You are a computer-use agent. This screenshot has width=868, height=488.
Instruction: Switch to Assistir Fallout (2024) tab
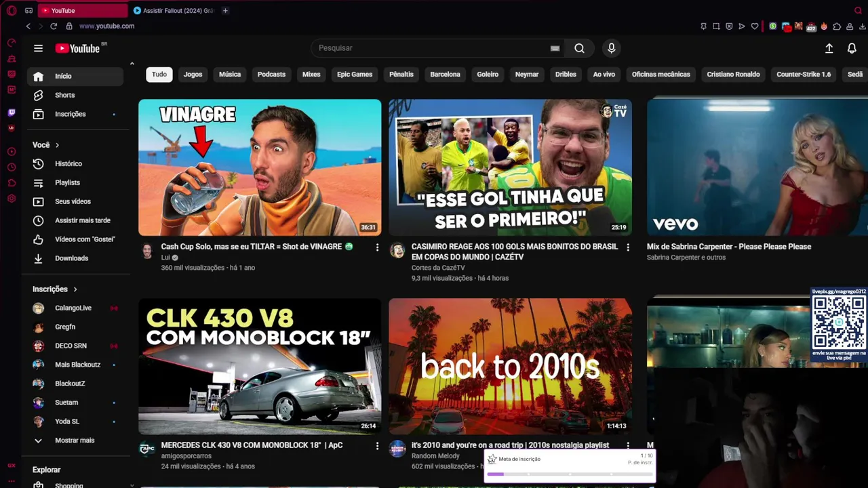[174, 10]
